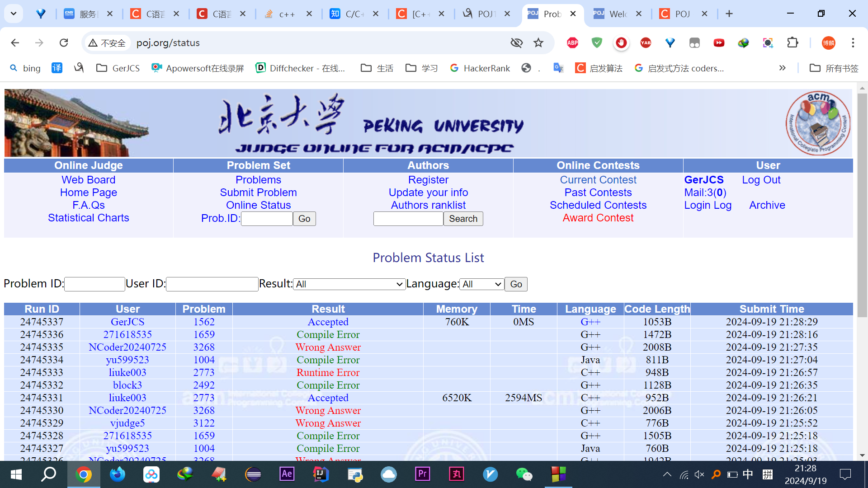Open the green shield extension

coord(597,43)
